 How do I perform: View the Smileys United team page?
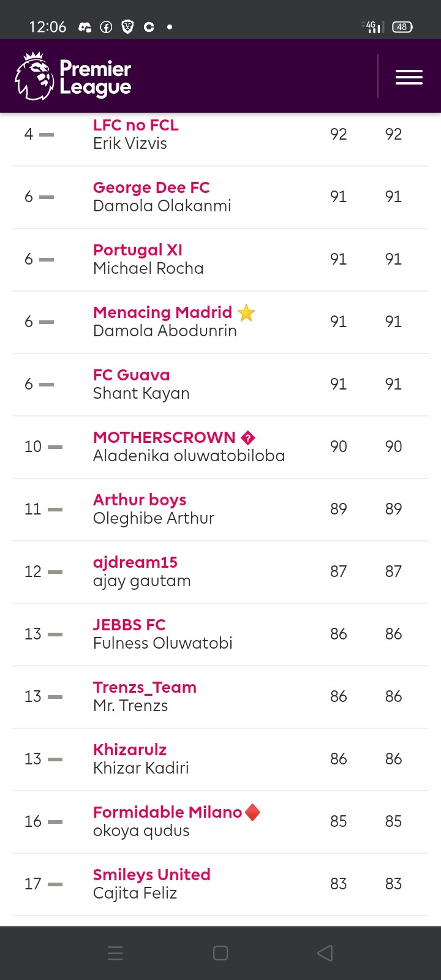tap(152, 875)
